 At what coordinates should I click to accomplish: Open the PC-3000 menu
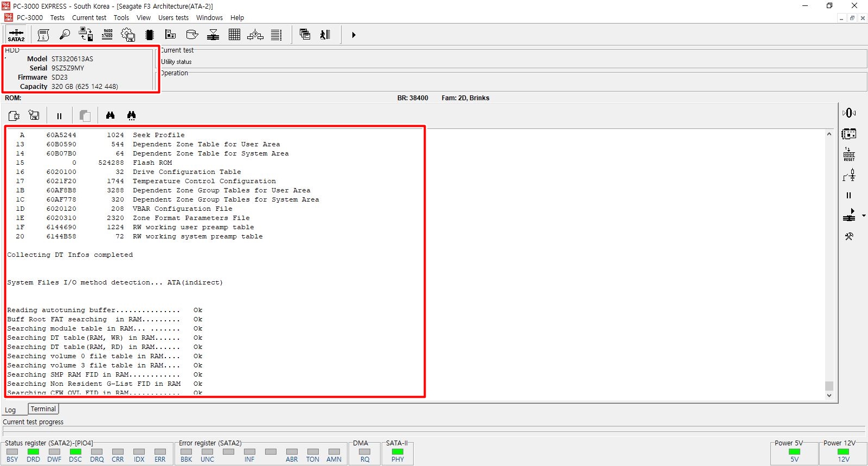click(x=30, y=18)
